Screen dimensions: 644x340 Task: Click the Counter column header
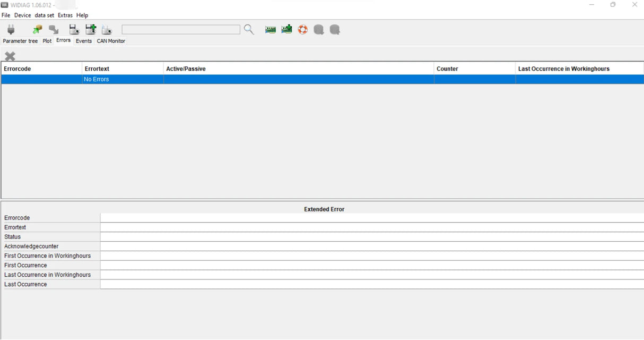click(474, 69)
